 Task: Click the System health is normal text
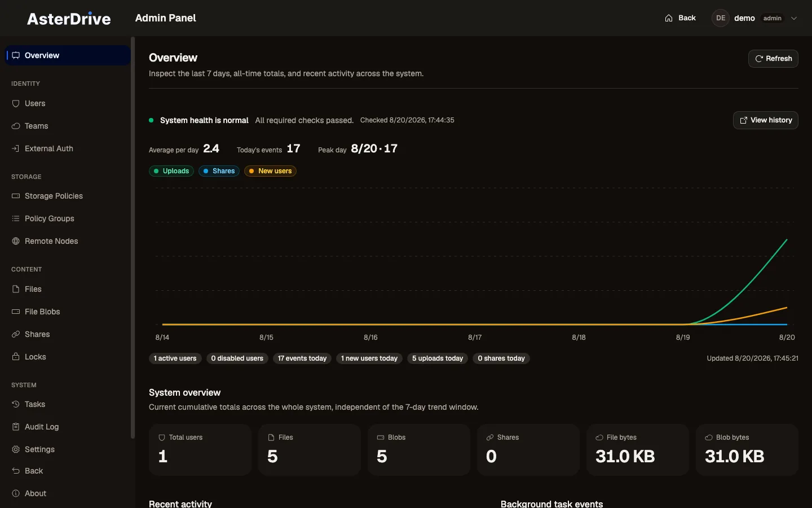[x=204, y=120]
